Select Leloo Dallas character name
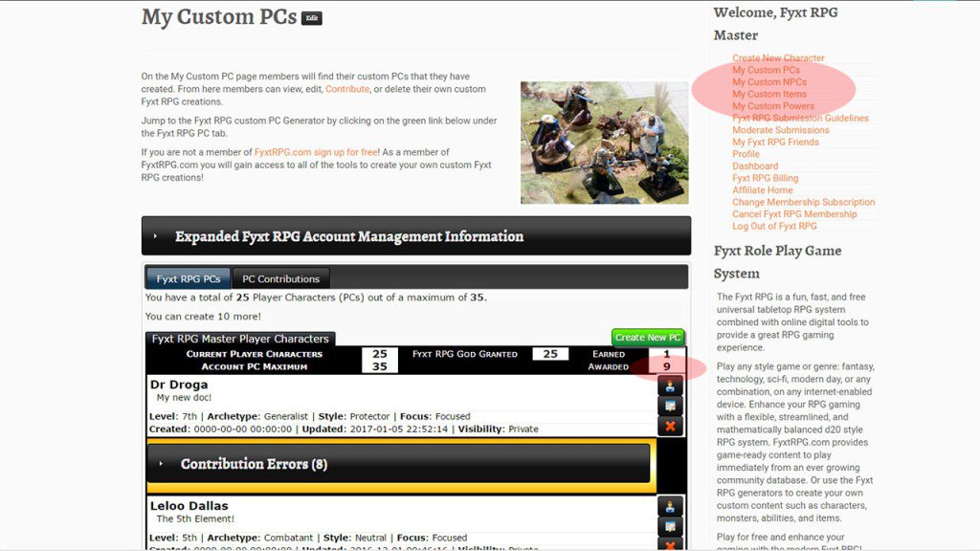980x551 pixels. [189, 505]
